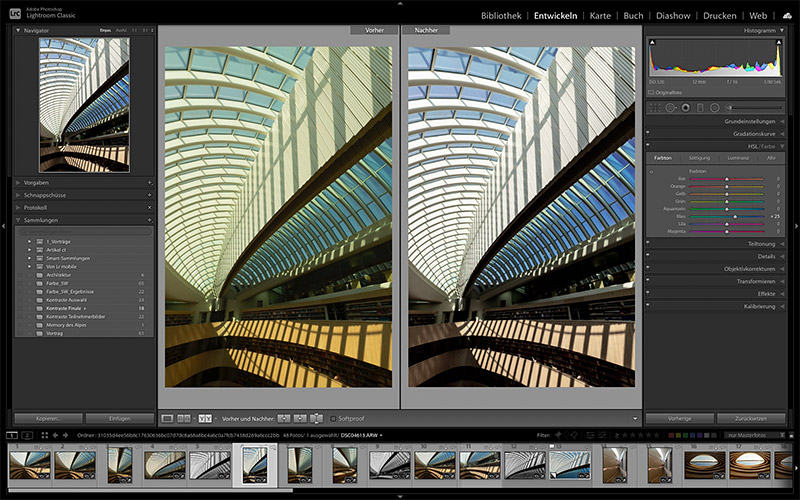
Task: Switch to the Sättigung tab in HSL
Action: (x=699, y=158)
